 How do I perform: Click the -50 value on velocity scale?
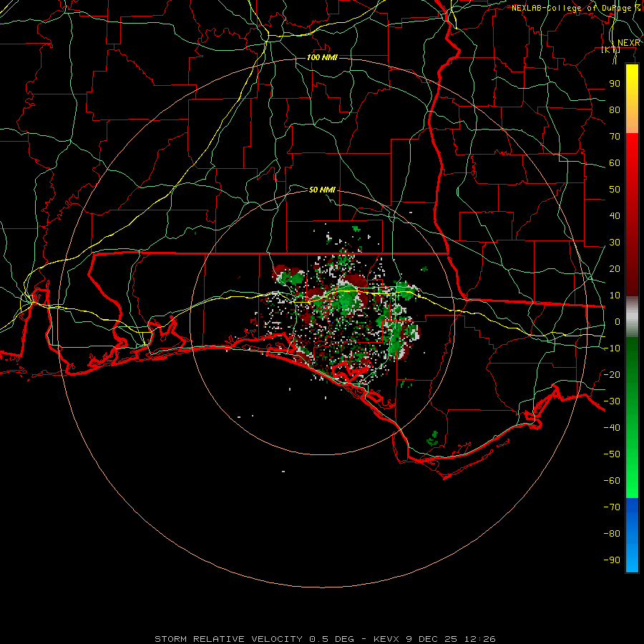(612, 454)
